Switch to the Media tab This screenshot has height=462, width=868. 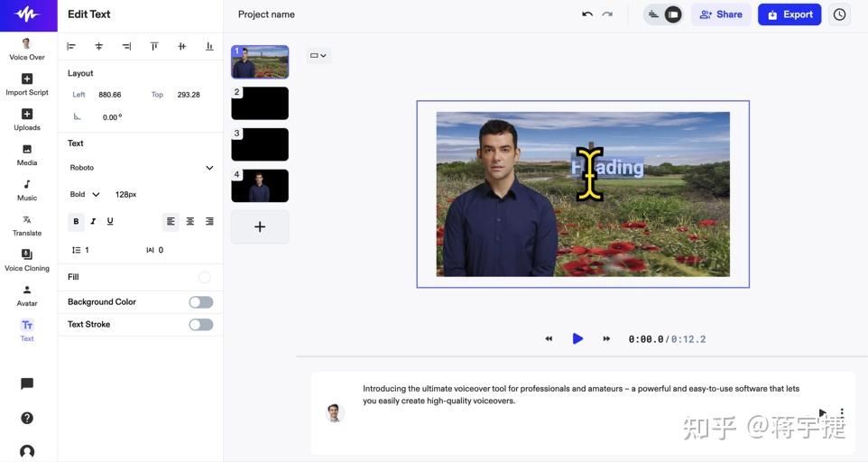click(x=27, y=154)
